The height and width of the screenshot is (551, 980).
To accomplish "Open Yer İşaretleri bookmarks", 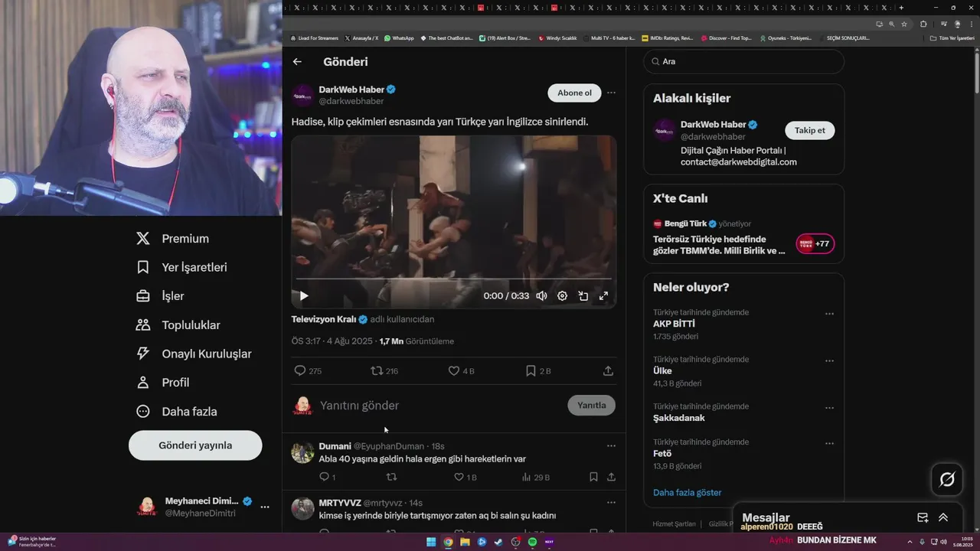I will pyautogui.click(x=182, y=267).
